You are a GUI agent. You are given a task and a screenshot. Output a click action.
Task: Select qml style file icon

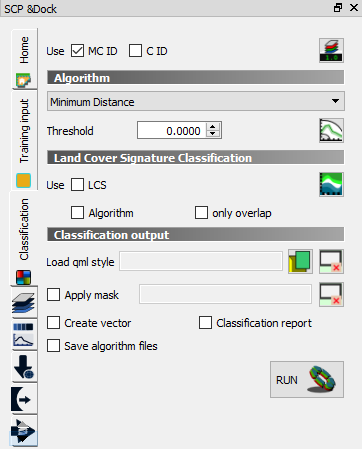point(300,261)
